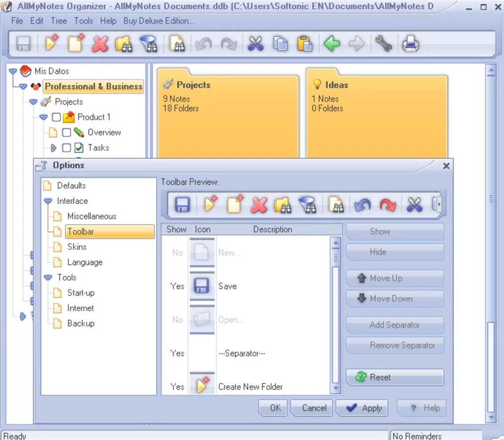Click the grey Forward arrow in main toolbar
504x440 pixels.
(356, 43)
